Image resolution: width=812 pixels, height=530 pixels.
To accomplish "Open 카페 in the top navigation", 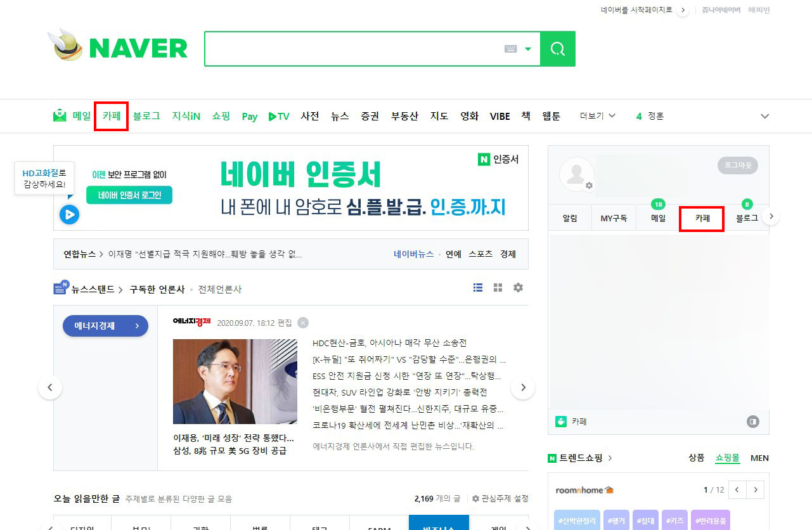I will 112,116.
